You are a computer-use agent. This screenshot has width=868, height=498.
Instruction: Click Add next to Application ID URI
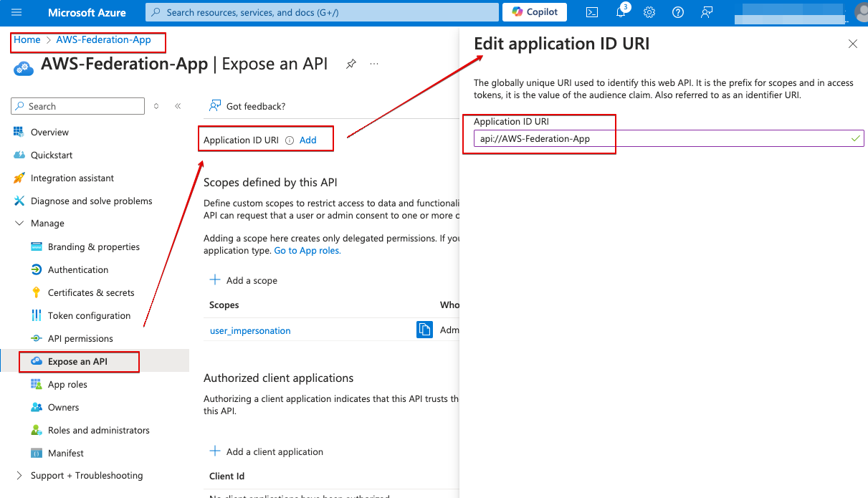click(x=308, y=140)
